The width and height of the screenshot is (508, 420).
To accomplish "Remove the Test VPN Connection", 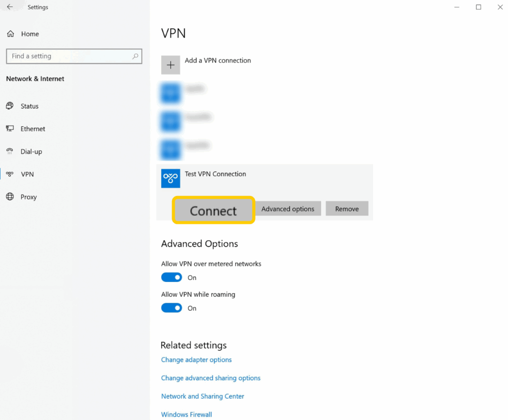I will coord(347,209).
